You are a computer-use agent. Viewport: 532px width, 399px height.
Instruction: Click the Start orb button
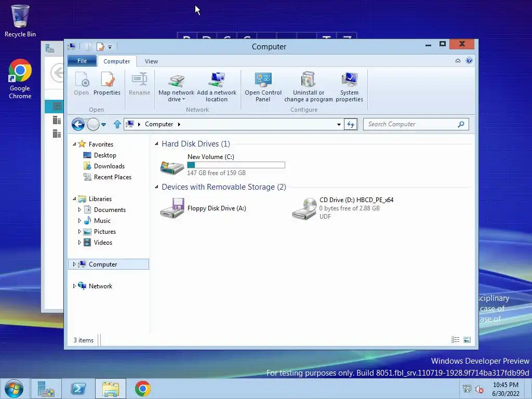tap(14, 389)
